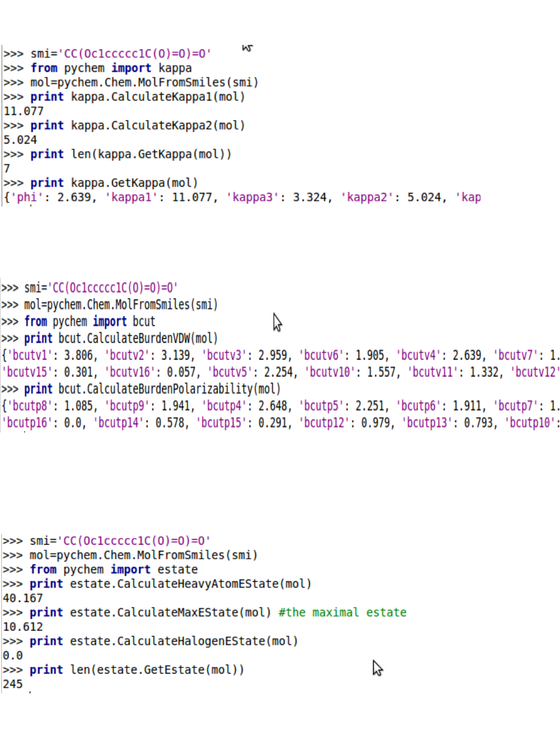This screenshot has width=560, height=732.
Task: Select the 'print len(estate.GetEstate(mol))' line
Action: pos(137,670)
